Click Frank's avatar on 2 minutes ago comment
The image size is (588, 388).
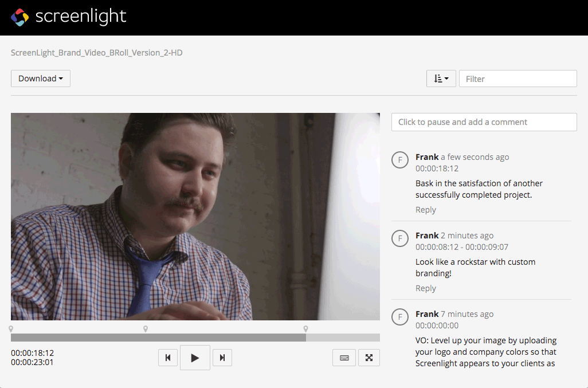tap(400, 238)
